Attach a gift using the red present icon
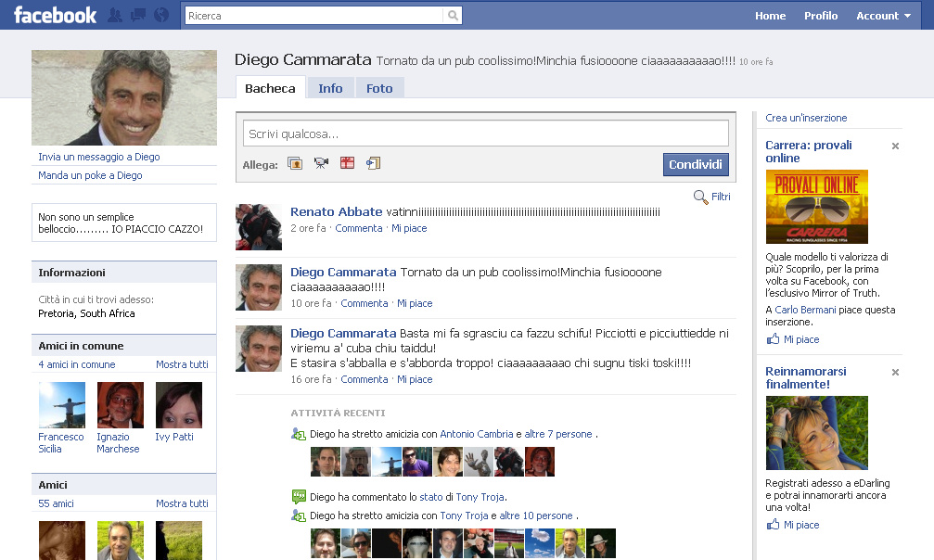Screen dimensions: 934x560 (x=348, y=164)
